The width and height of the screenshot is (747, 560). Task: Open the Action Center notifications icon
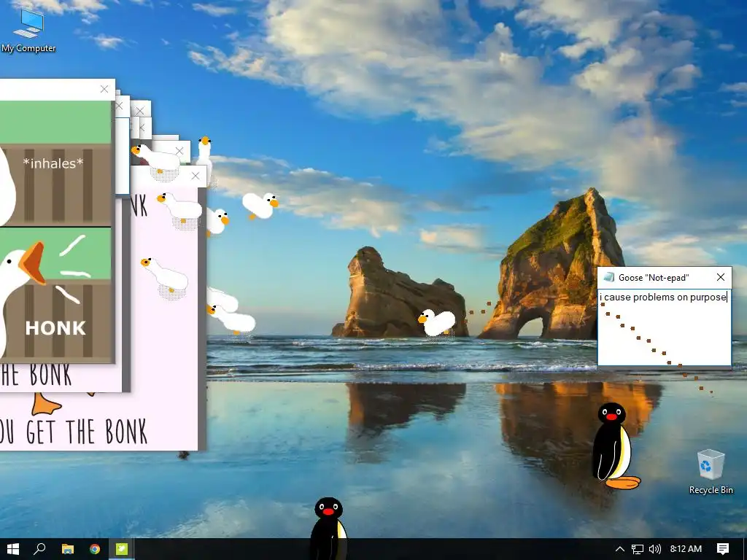[723, 549]
